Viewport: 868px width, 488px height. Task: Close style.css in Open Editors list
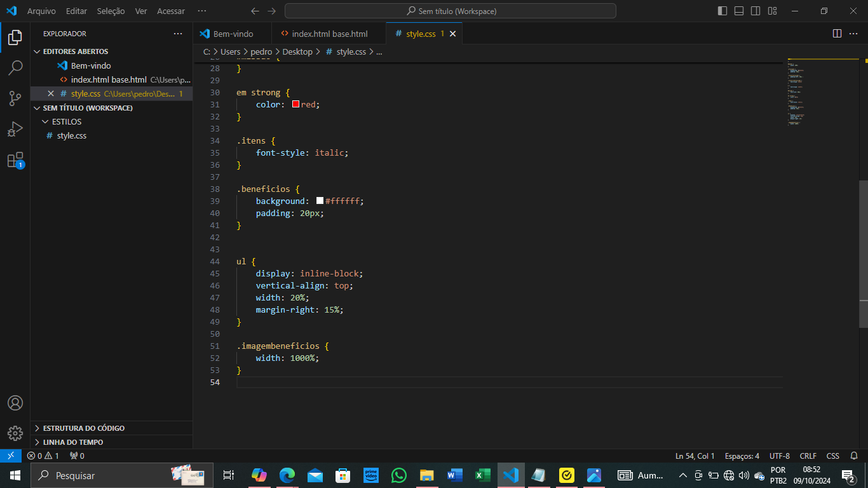[x=51, y=93]
